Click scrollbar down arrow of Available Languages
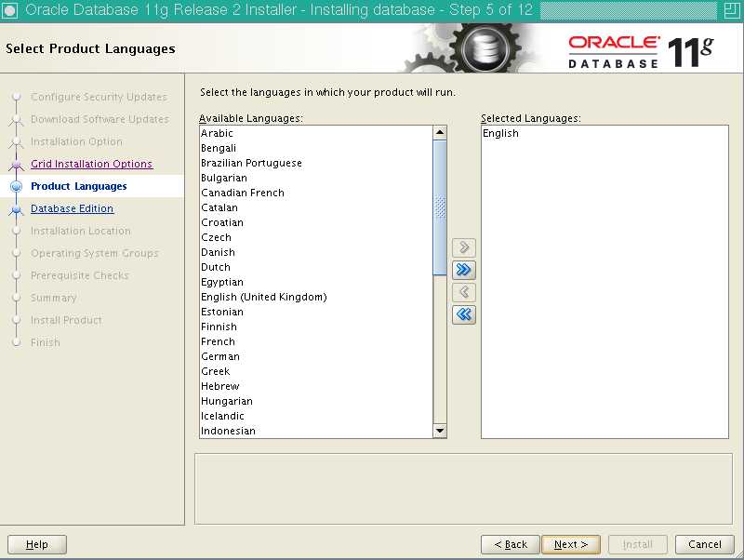Screen dimensions: 744x560 440,431
